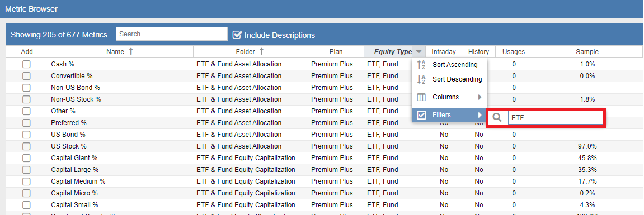Click the Capital Medium % metric name

pyautogui.click(x=78, y=181)
